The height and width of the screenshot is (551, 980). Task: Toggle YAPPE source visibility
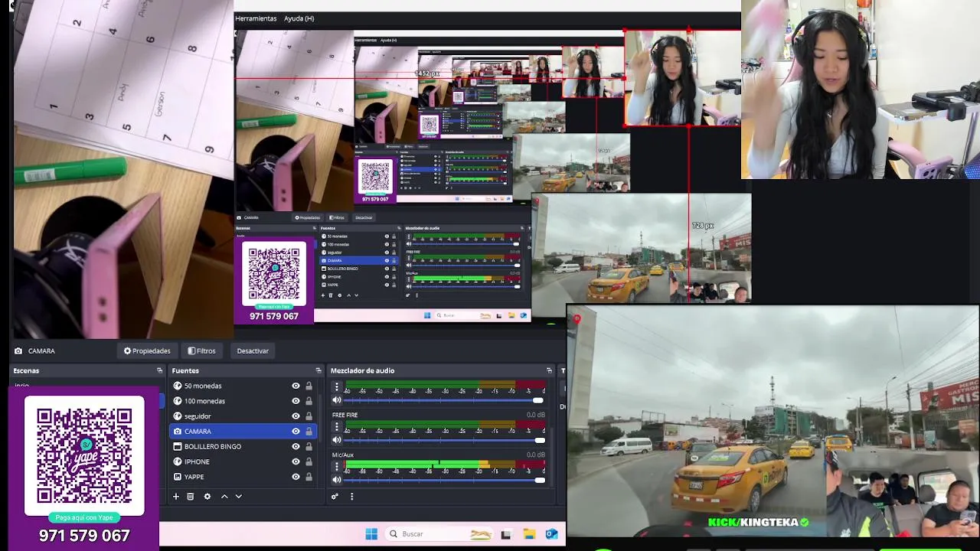coord(296,477)
